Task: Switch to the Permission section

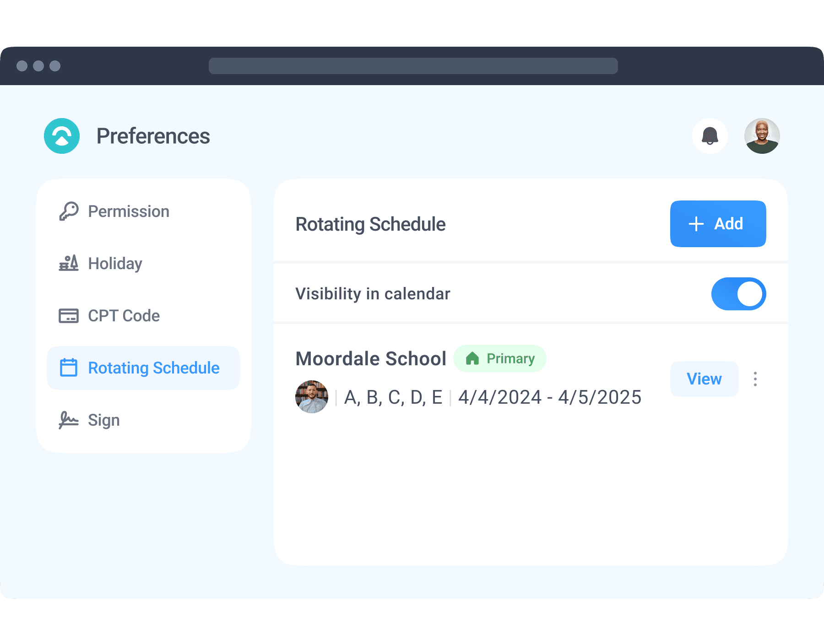Action: [x=128, y=211]
